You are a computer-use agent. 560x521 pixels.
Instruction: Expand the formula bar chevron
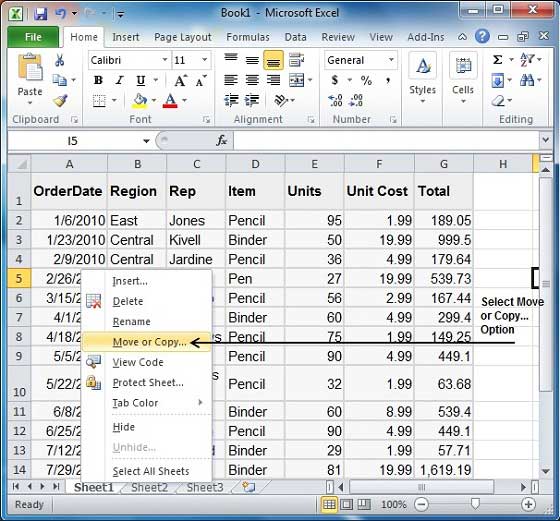coord(545,139)
